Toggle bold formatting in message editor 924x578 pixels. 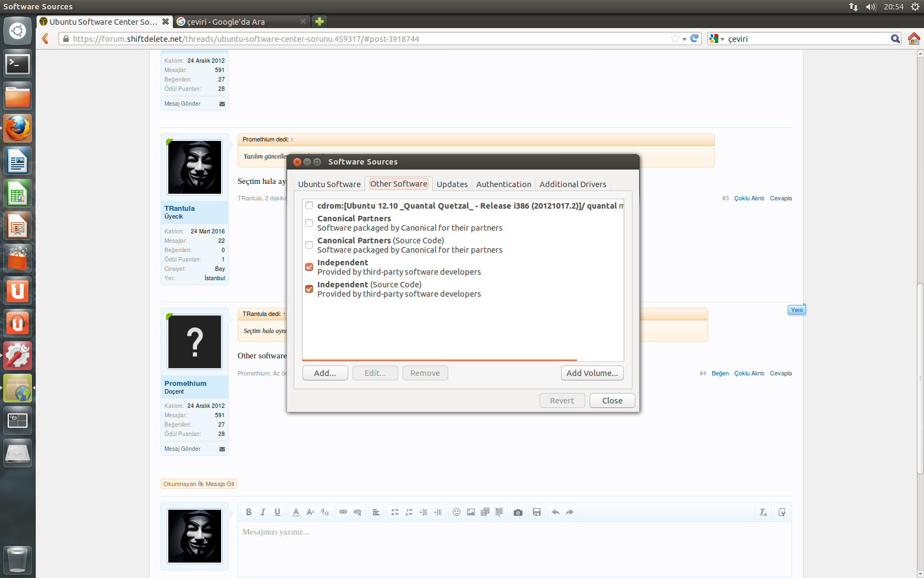(249, 512)
